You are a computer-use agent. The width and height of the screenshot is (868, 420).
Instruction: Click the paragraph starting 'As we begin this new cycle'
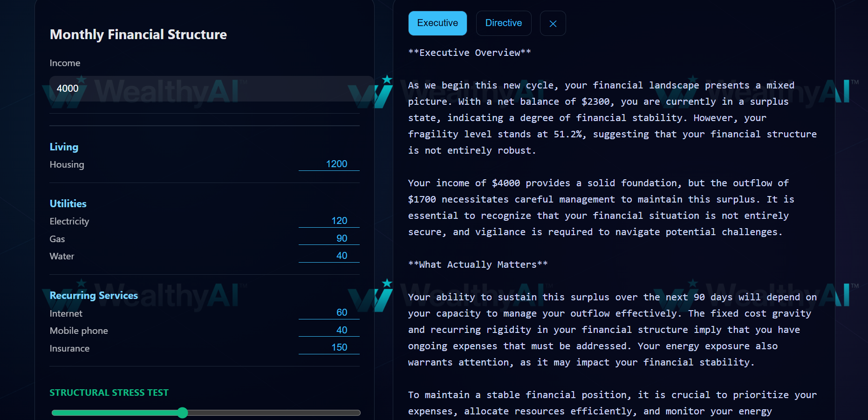point(612,118)
